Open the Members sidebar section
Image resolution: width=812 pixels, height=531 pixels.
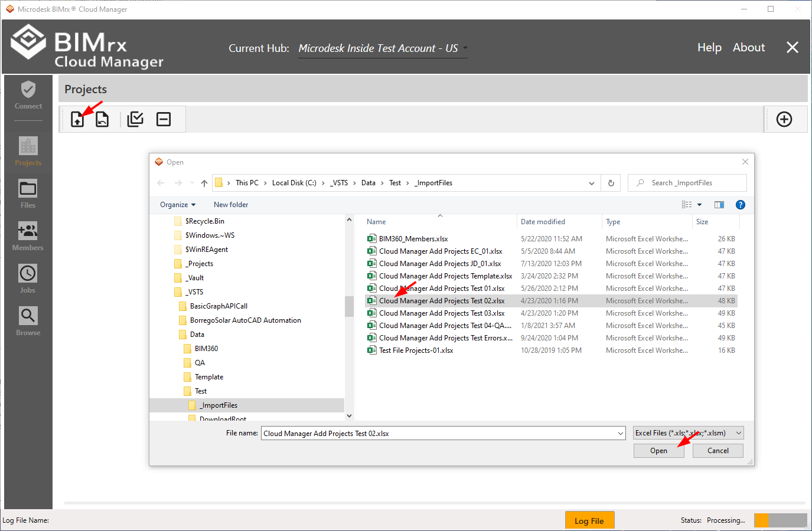(x=28, y=236)
